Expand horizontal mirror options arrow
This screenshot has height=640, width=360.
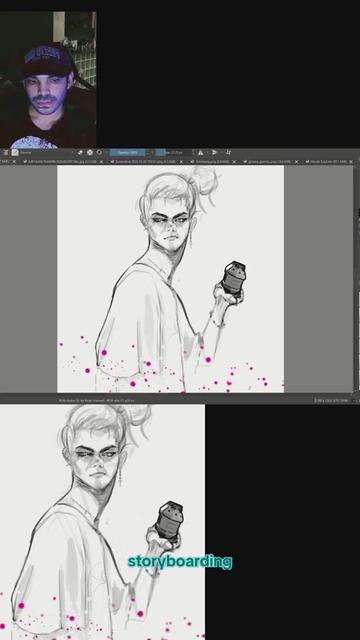point(207,152)
